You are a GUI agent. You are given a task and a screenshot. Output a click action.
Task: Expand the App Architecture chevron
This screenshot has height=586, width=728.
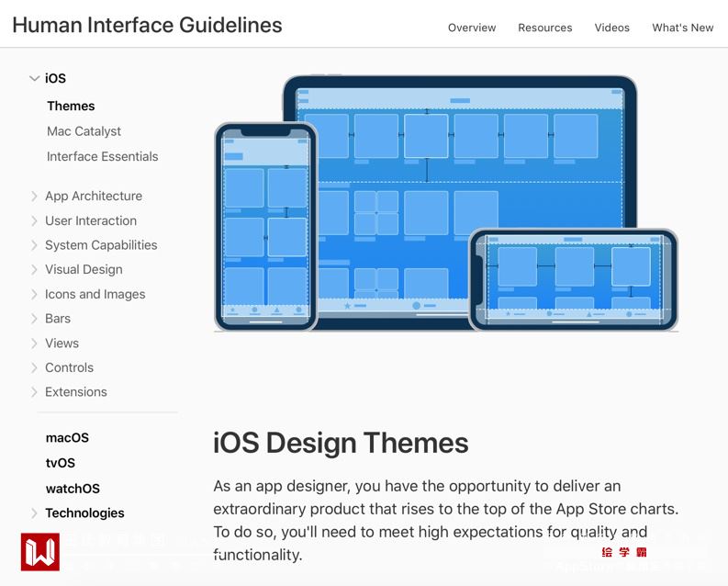tap(34, 196)
